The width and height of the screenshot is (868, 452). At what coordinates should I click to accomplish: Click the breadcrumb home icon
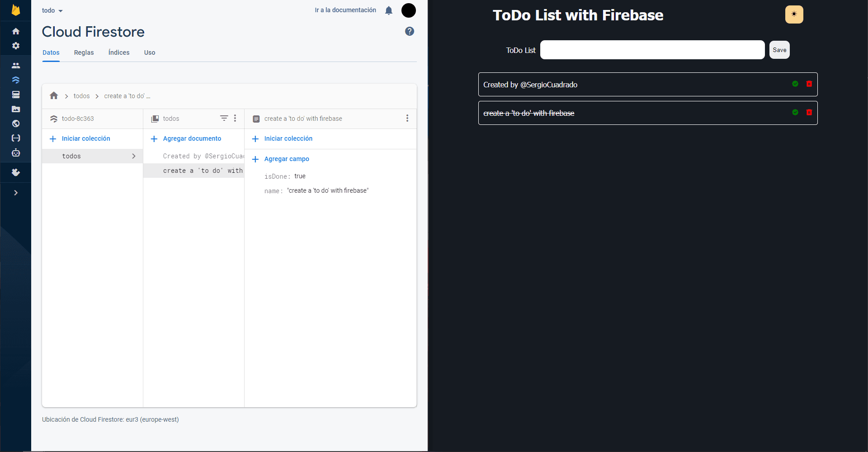(x=54, y=95)
